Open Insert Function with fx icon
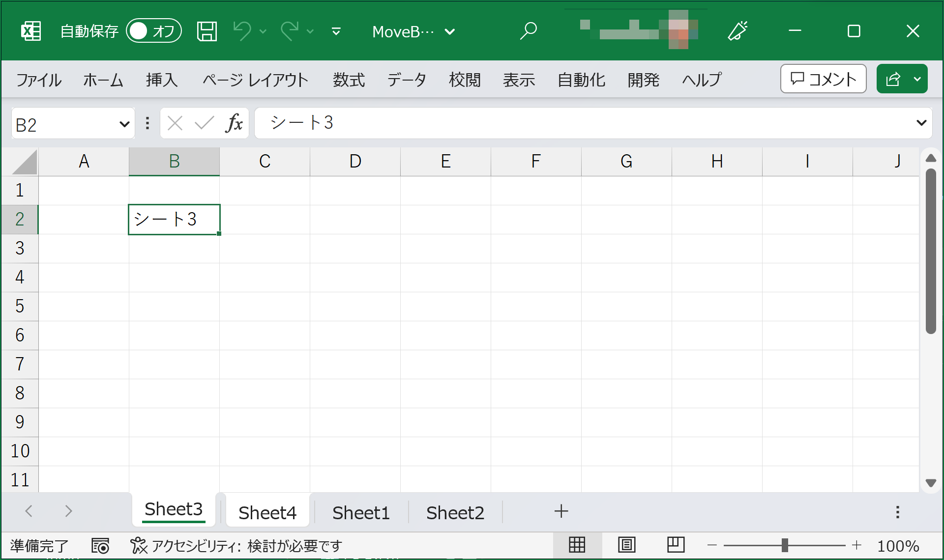Viewport: 944px width, 560px height. click(x=235, y=123)
